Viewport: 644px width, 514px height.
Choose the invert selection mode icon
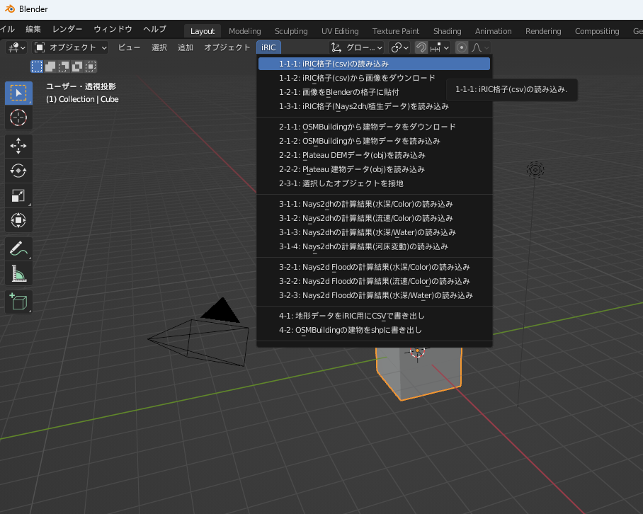(x=77, y=66)
